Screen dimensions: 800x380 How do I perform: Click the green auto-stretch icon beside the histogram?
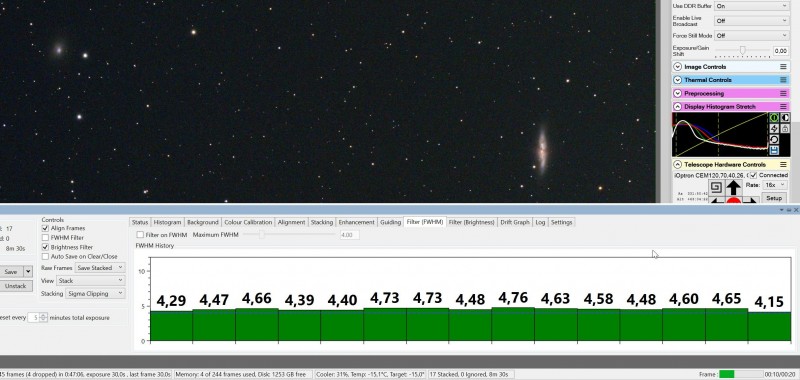(773, 118)
